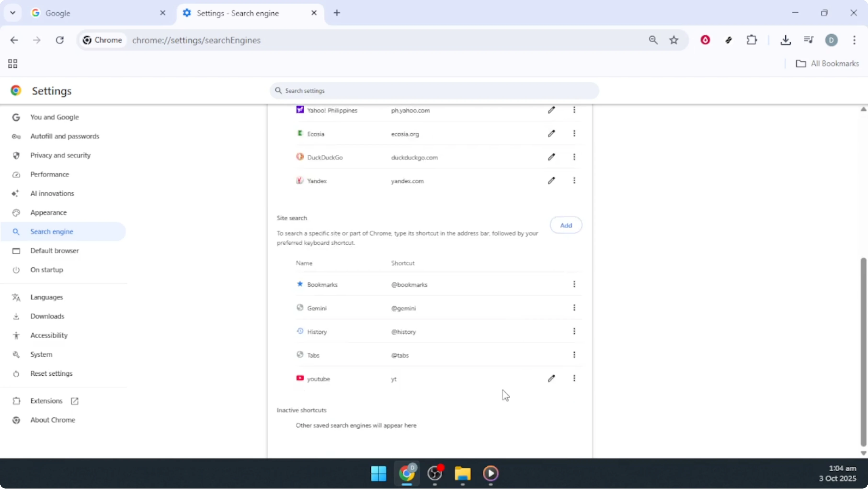Open Performance settings section
The width and height of the screenshot is (868, 489).
(x=63, y=174)
